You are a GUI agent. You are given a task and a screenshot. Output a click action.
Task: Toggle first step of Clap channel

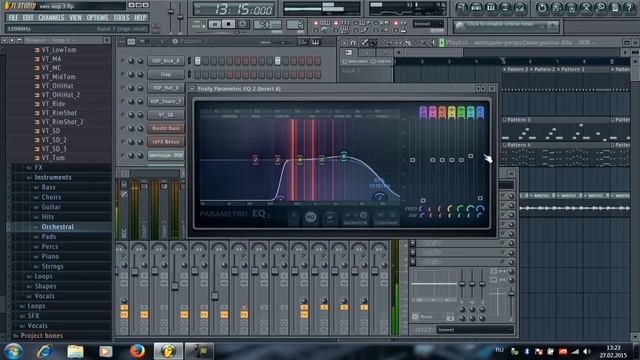pos(198,74)
